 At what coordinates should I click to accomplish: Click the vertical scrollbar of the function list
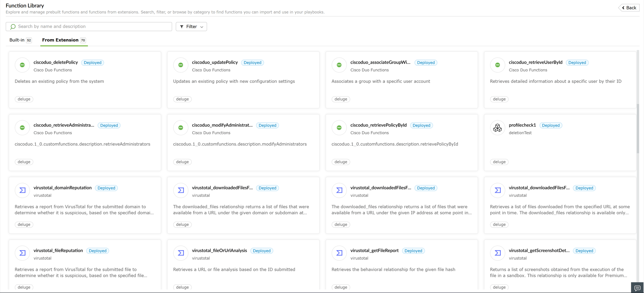coord(638,129)
